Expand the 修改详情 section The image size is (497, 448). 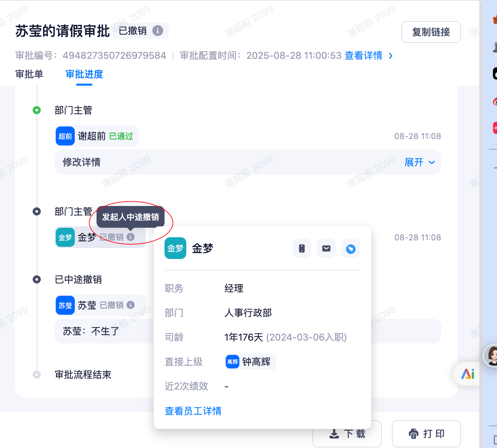tap(419, 162)
